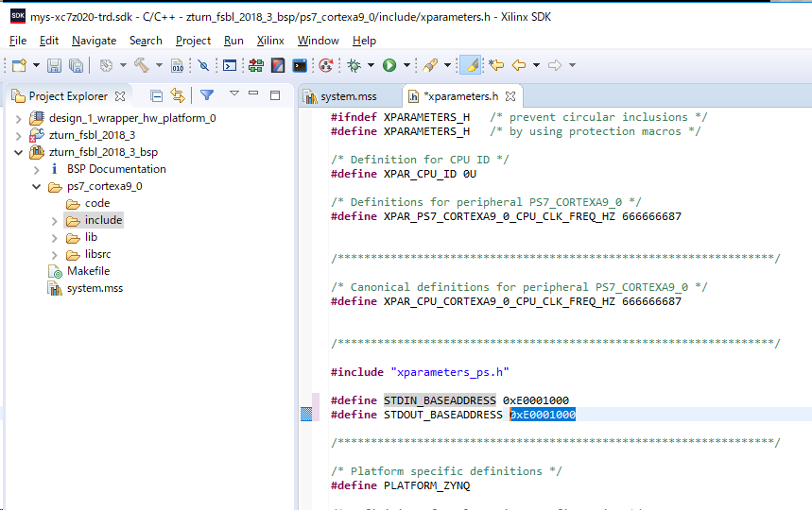Click the green Run button icon
812x510 pixels.
(x=389, y=65)
